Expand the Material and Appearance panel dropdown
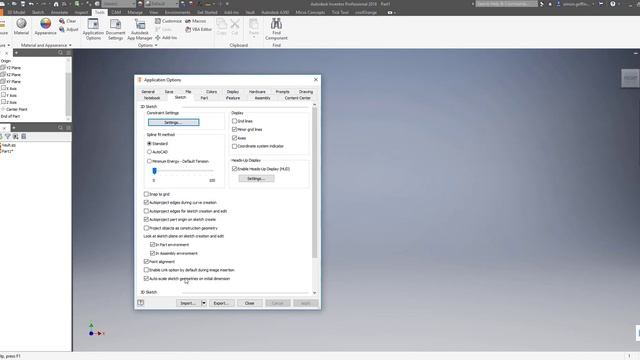Image resolution: width=640 pixels, height=360 pixels. [70, 45]
